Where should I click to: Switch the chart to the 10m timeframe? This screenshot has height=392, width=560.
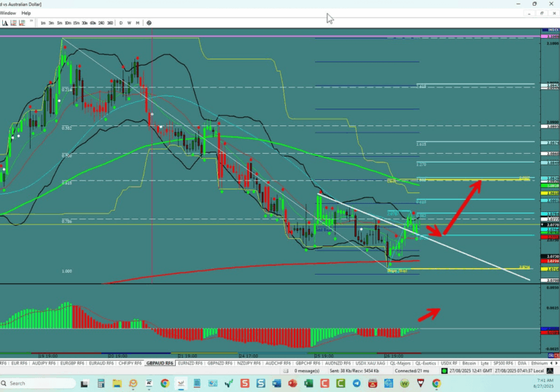point(68,23)
